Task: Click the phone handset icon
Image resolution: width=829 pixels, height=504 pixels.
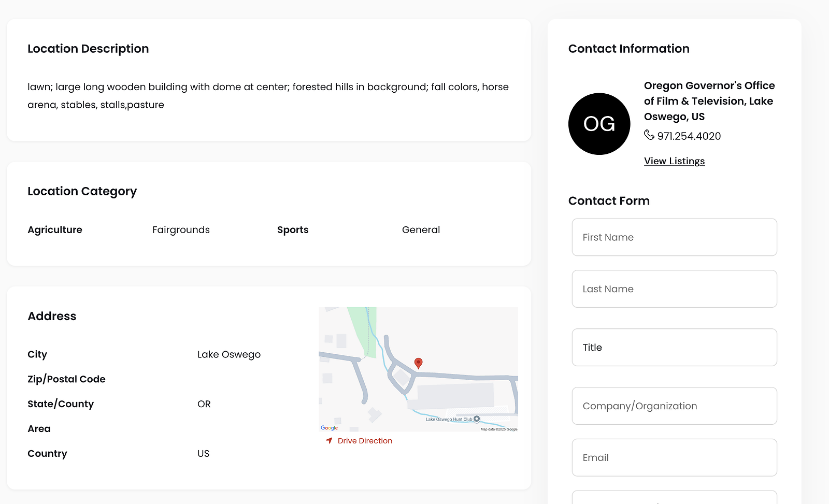Action: pyautogui.click(x=649, y=135)
